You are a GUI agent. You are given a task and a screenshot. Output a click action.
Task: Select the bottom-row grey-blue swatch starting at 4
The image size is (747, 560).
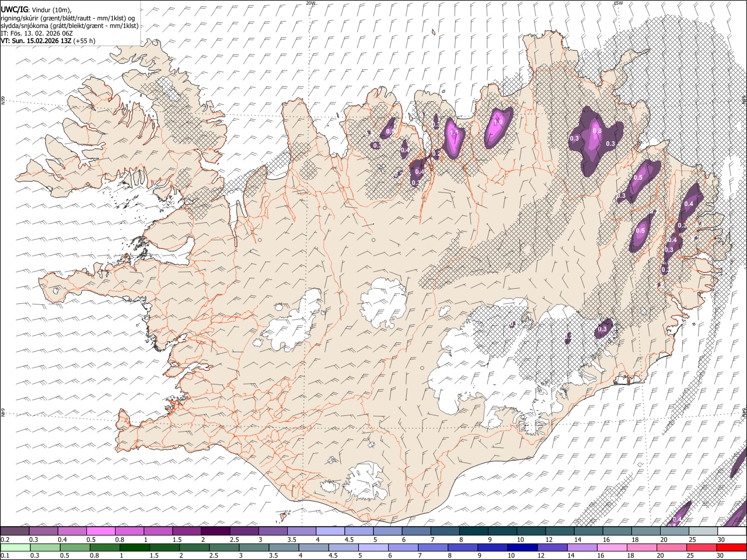(314, 548)
